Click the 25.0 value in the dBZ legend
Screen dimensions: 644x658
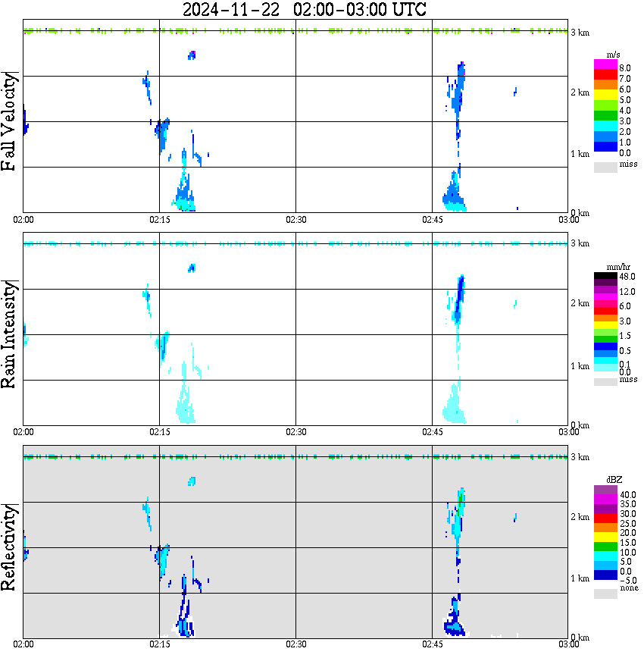point(627,523)
